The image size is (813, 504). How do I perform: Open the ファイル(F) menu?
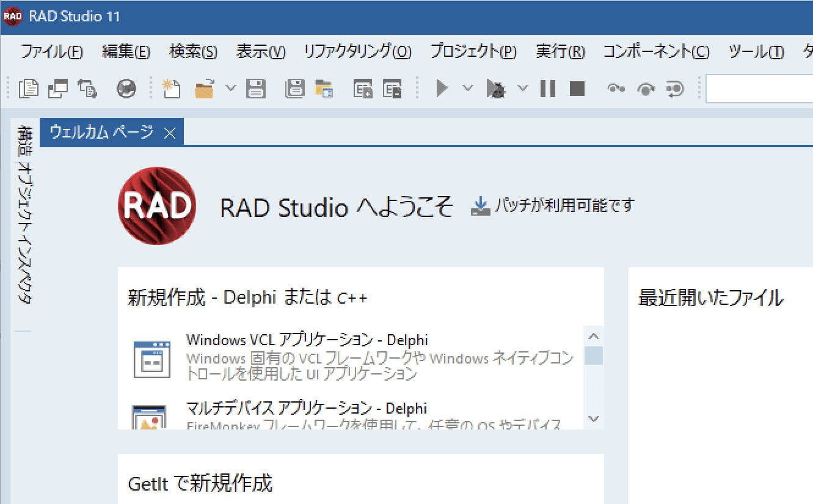pyautogui.click(x=52, y=52)
